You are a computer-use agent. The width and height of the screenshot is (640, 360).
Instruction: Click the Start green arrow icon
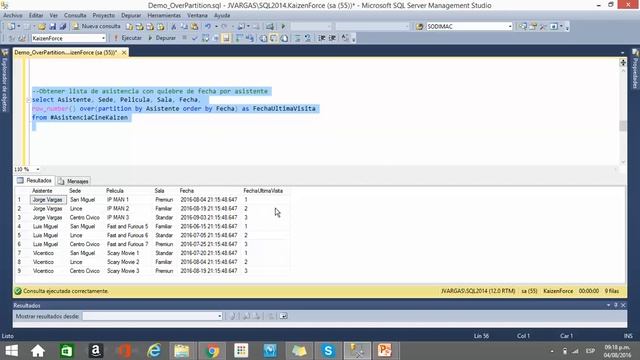tap(283, 27)
